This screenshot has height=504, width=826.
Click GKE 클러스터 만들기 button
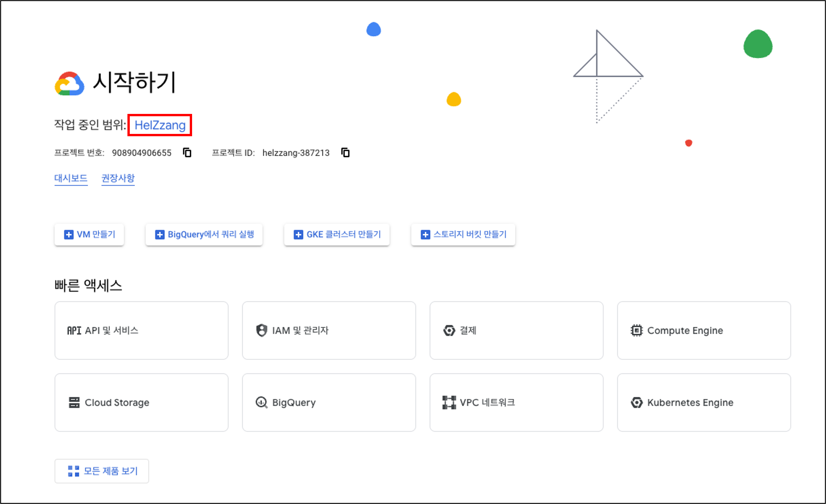click(x=337, y=234)
